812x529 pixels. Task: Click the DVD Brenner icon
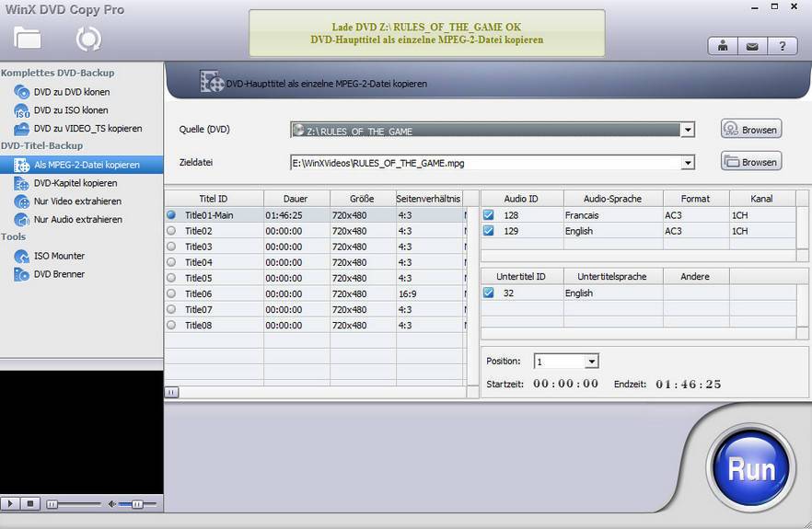22,274
